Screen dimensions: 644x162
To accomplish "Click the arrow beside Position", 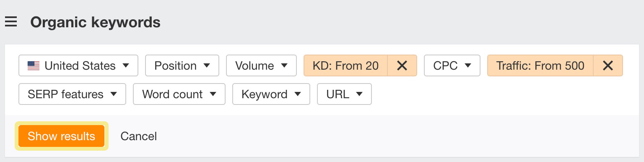I will pos(206,65).
